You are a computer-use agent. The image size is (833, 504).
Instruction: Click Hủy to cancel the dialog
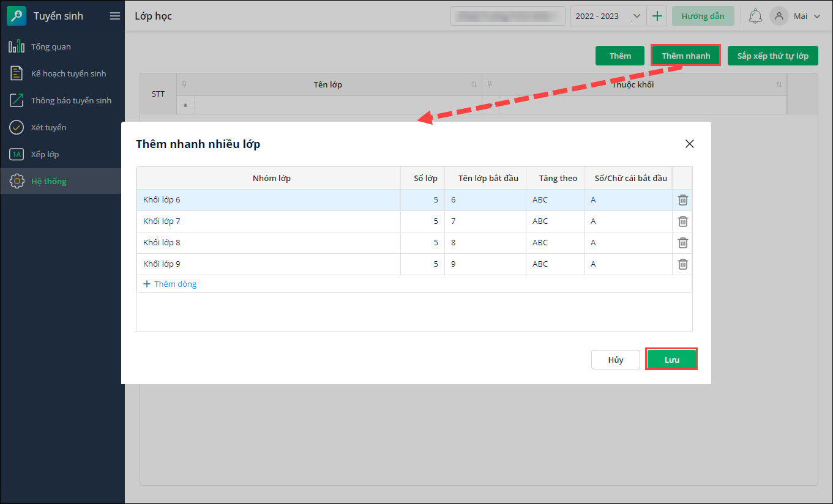pos(615,360)
